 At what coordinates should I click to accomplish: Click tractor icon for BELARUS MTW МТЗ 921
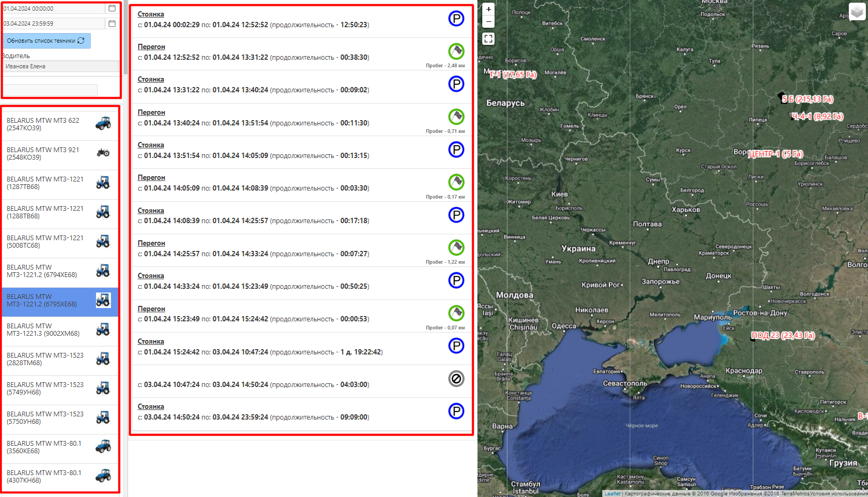[103, 153]
